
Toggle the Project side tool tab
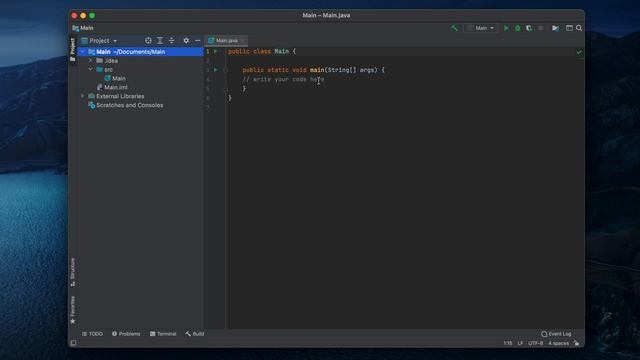[73, 50]
